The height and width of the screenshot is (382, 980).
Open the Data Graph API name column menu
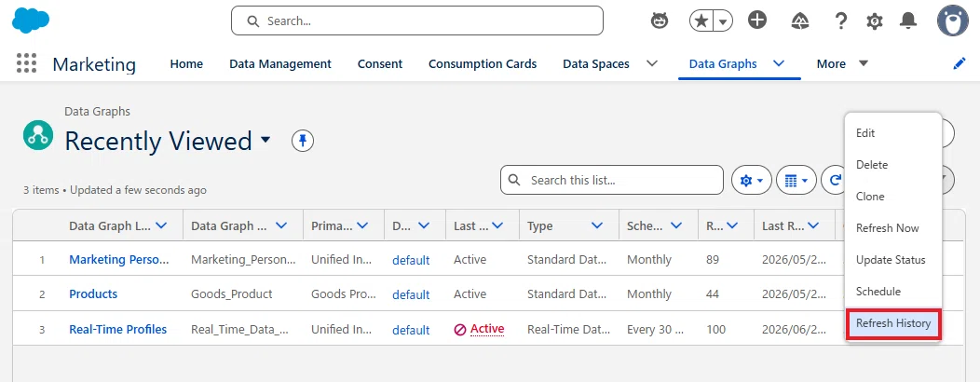point(280,225)
